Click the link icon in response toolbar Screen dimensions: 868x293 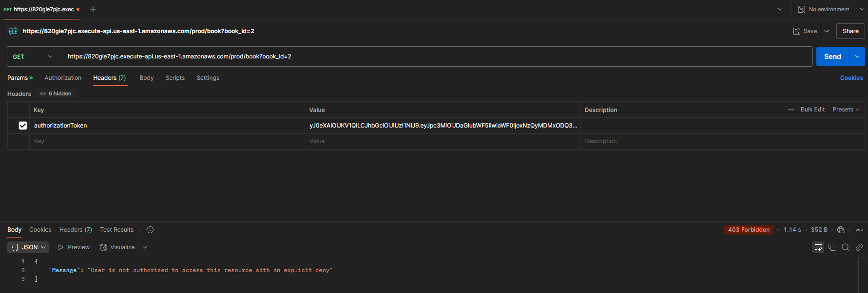[859, 247]
